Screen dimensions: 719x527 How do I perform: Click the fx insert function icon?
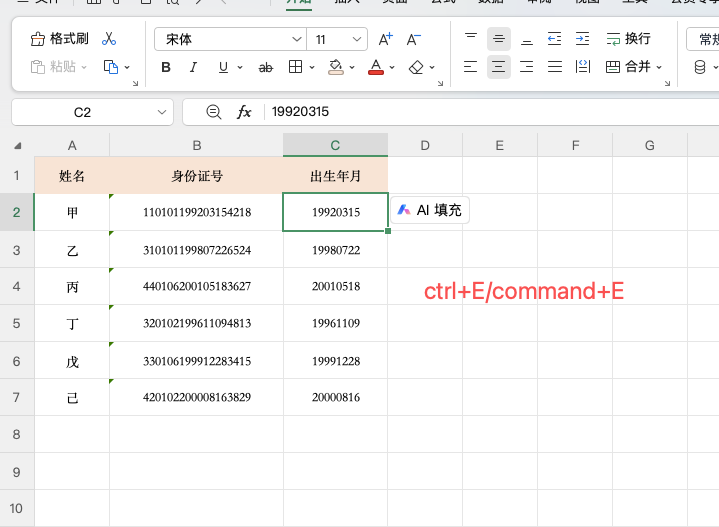[x=244, y=112]
